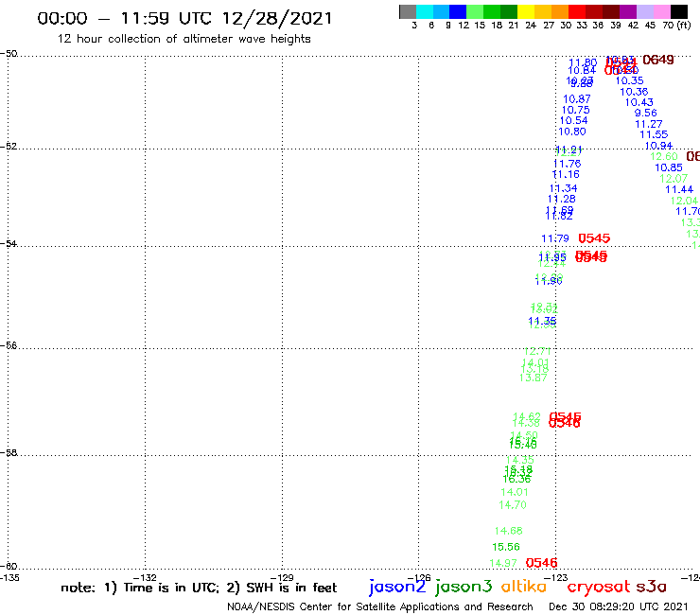The image size is (700, 615).
Task: Select the cryosat satellite label
Action: [x=599, y=587]
